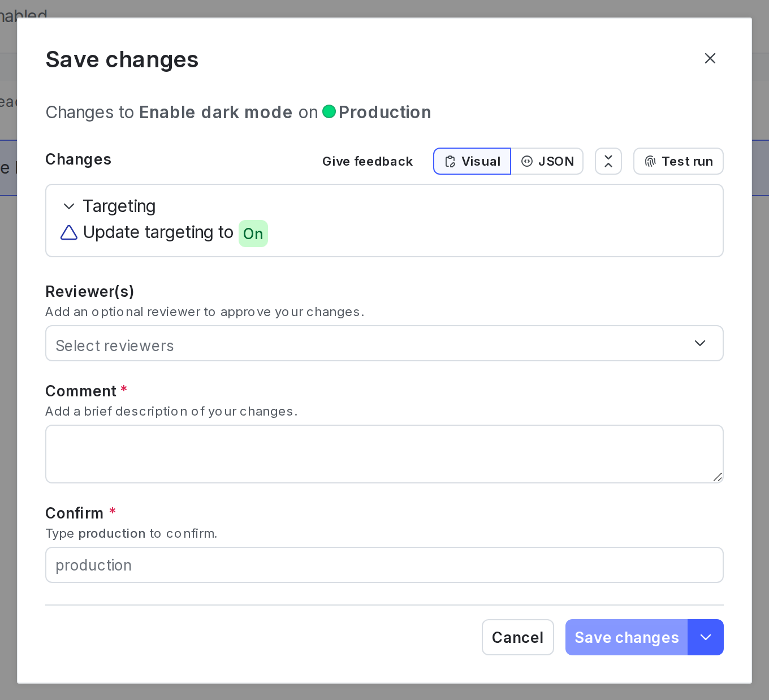The width and height of the screenshot is (769, 700).
Task: Click the eye icon on the JSON button
Action: [x=528, y=161]
